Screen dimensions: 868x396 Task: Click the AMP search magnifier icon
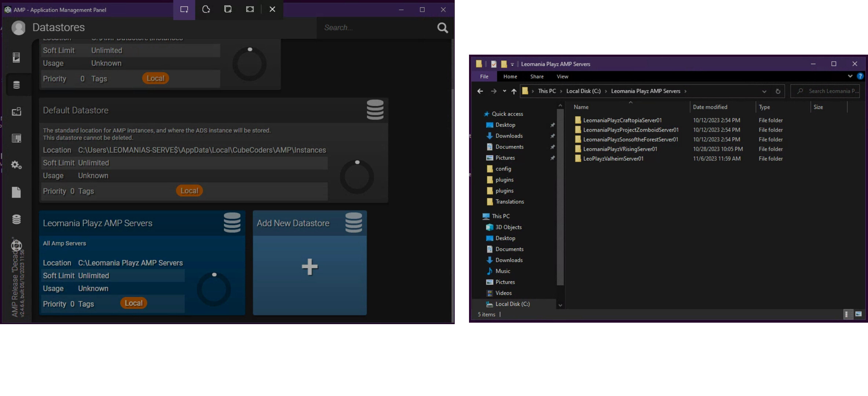pos(443,28)
